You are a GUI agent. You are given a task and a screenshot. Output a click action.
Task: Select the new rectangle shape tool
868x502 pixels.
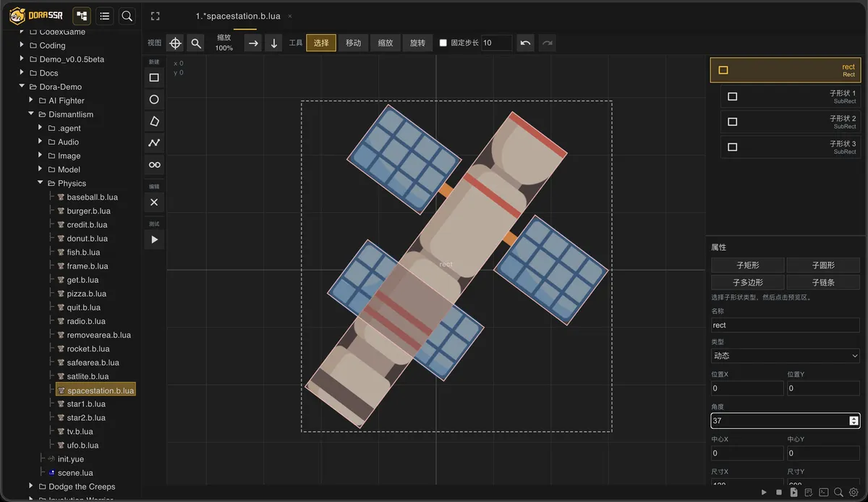[154, 77]
